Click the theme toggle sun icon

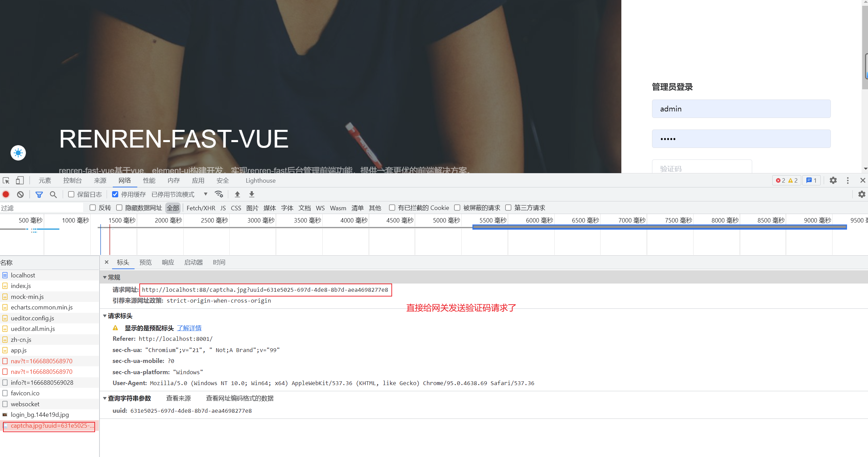[18, 153]
